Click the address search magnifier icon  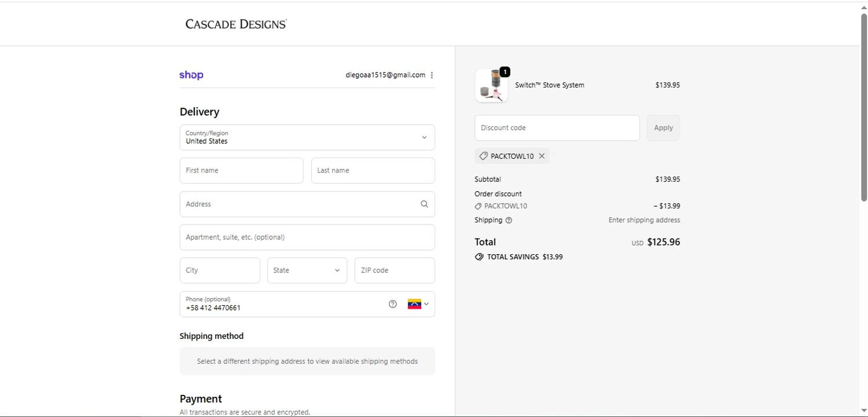click(424, 204)
